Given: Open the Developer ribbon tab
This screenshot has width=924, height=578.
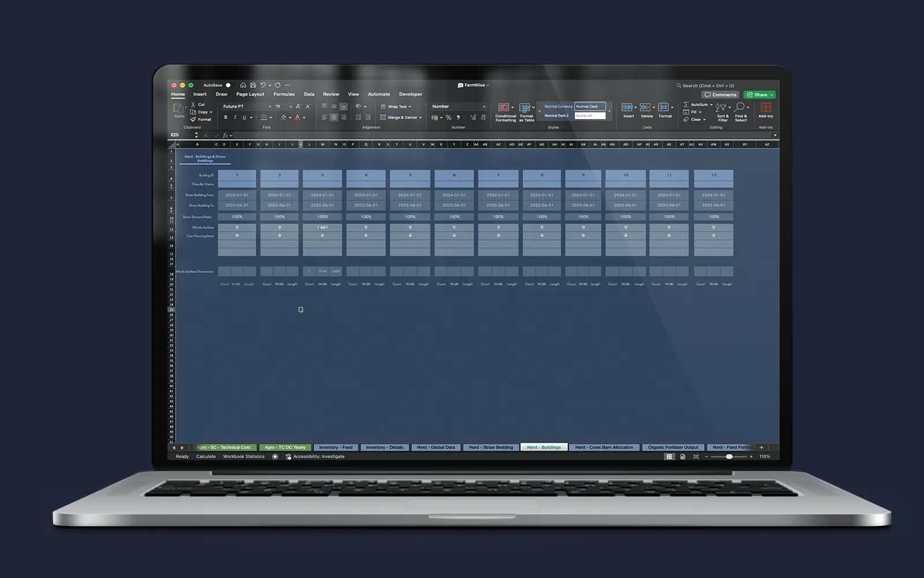Looking at the screenshot, I should click(411, 94).
